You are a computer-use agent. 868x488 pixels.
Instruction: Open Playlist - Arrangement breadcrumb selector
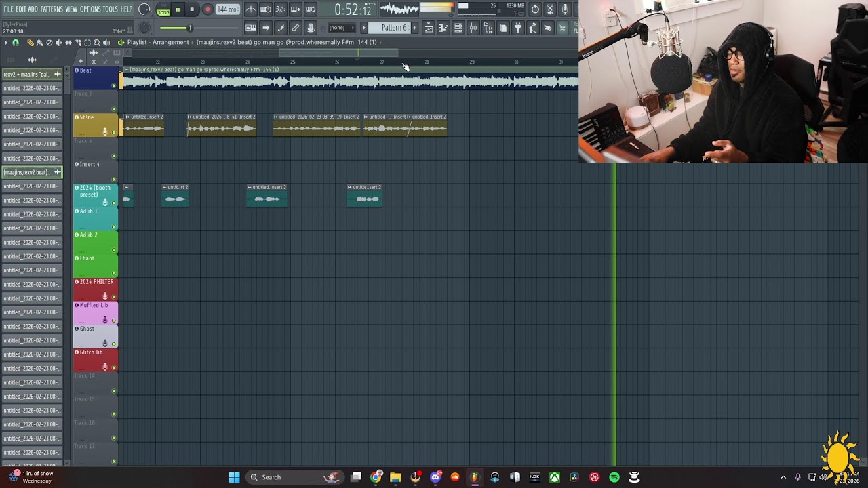coord(158,42)
